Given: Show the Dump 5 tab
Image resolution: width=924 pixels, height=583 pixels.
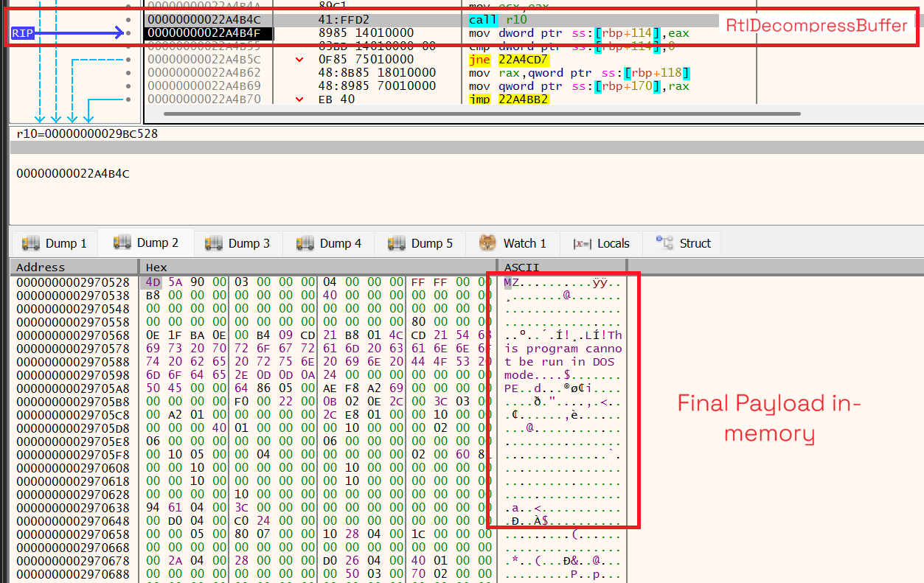Looking at the screenshot, I should (420, 243).
